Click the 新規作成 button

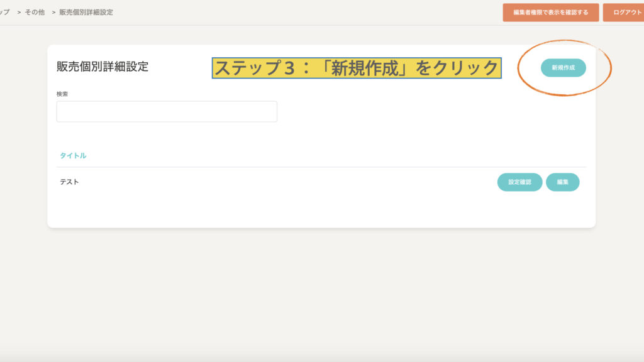pos(563,68)
